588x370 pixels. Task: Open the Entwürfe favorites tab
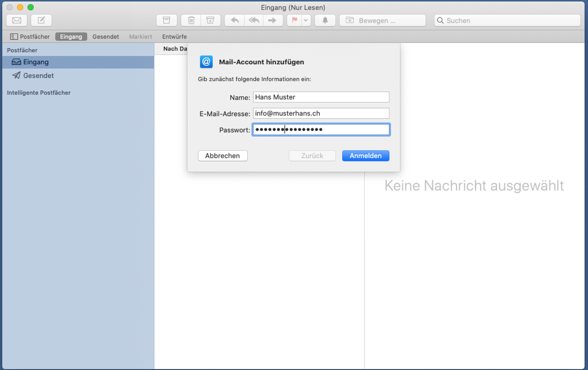pos(174,37)
